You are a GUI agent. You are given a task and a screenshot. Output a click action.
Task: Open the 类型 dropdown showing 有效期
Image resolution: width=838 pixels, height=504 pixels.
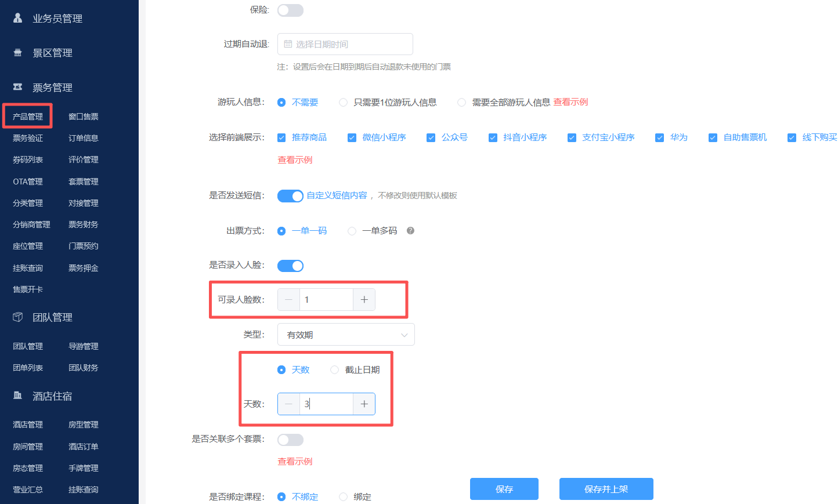point(346,334)
